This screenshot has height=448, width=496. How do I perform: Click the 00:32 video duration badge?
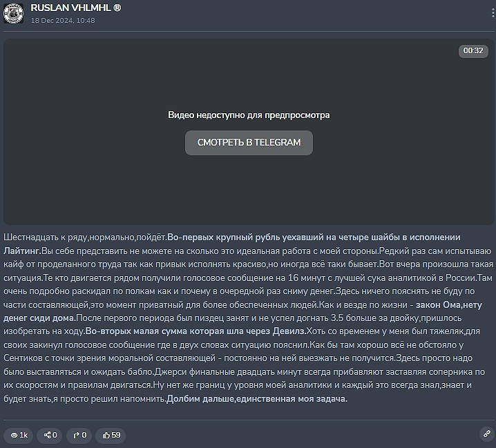click(x=473, y=50)
